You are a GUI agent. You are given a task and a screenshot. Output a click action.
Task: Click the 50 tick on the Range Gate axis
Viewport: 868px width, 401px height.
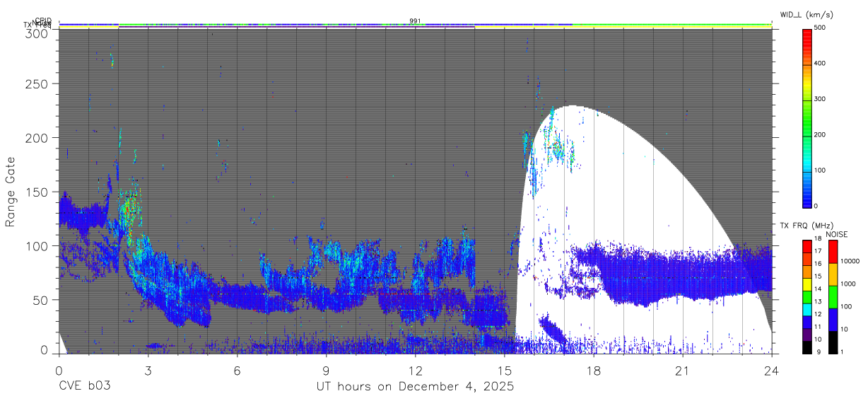[41, 300]
